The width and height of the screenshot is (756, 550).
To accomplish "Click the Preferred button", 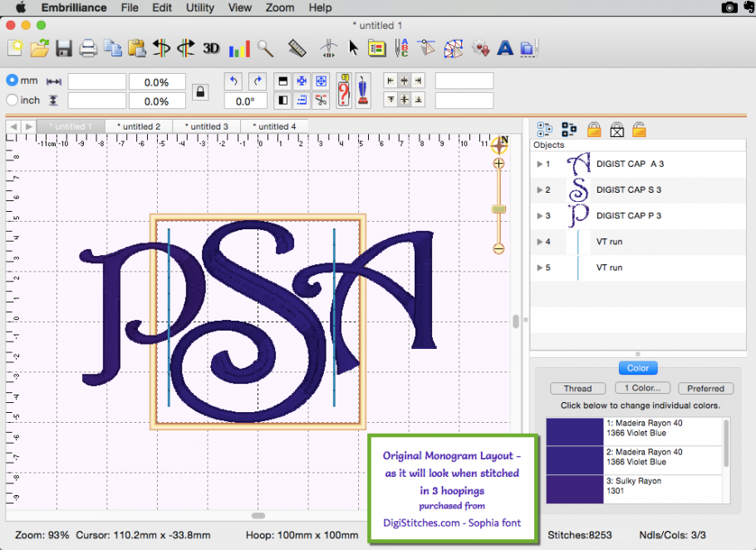I will [x=705, y=388].
